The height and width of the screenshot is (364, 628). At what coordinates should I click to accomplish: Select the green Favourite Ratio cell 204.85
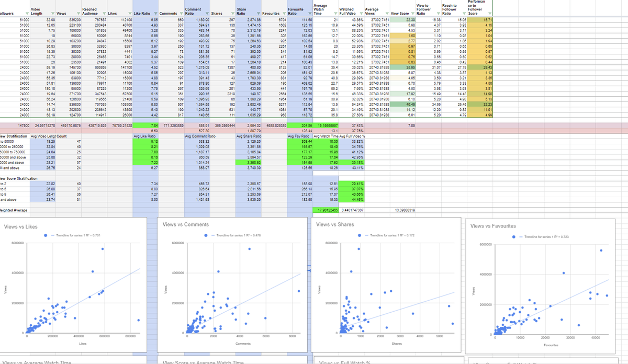pyautogui.click(x=300, y=126)
